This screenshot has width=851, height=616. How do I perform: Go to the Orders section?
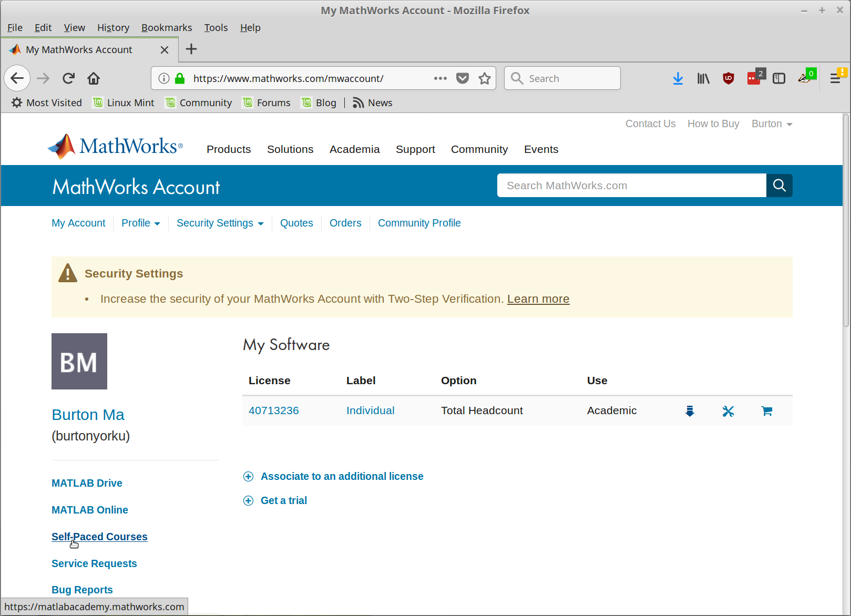[345, 223]
